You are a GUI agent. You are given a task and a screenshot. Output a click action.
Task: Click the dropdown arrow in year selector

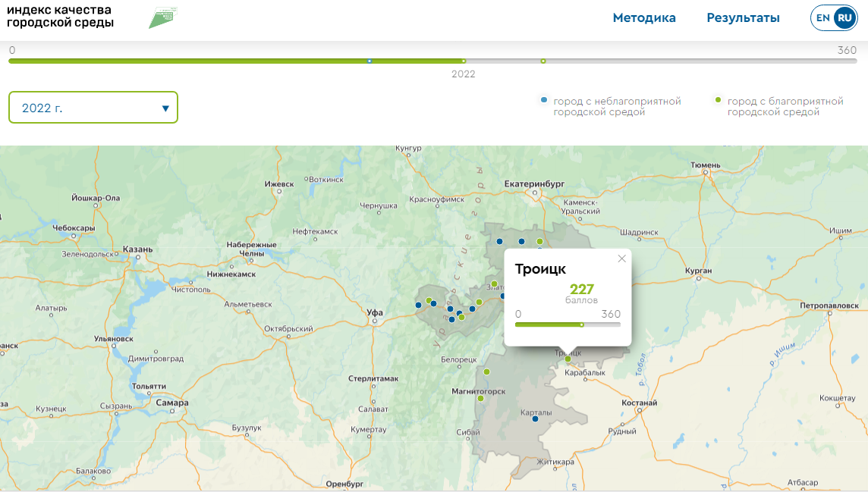(x=165, y=108)
